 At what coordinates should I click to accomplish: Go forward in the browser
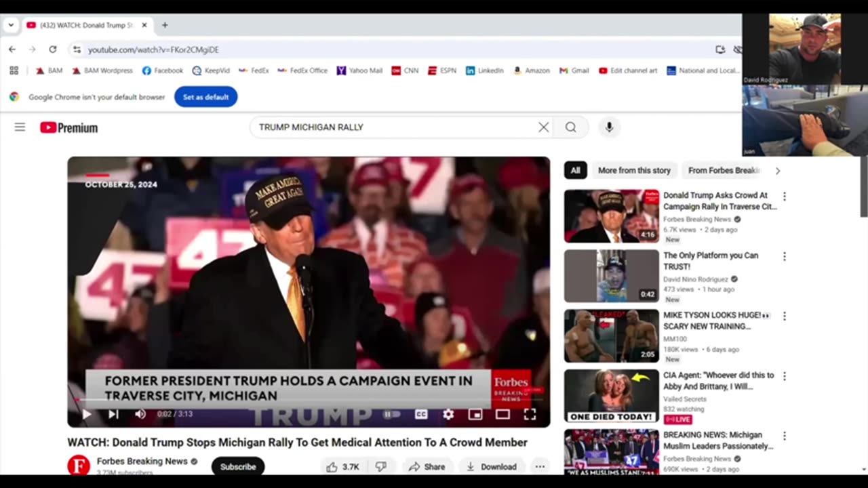[32, 49]
